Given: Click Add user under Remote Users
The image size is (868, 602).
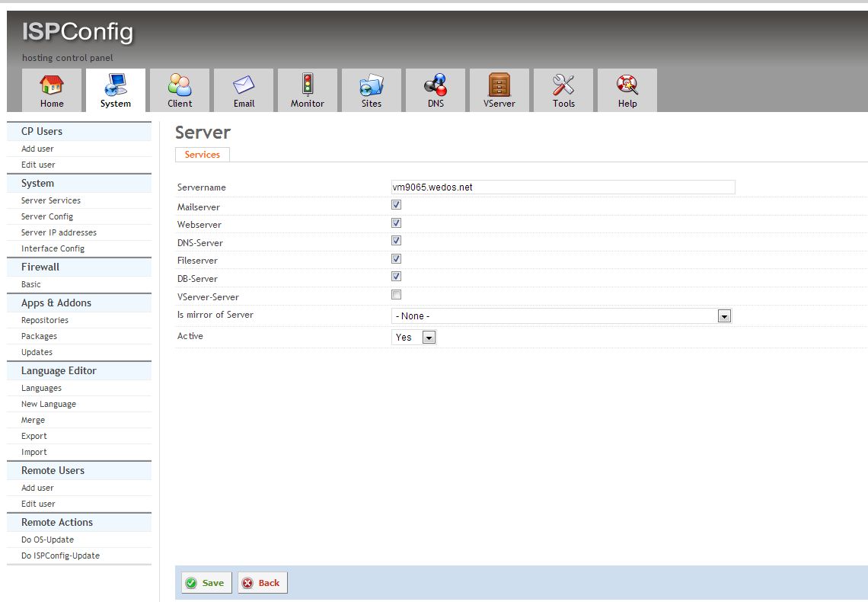Looking at the screenshot, I should [x=37, y=488].
